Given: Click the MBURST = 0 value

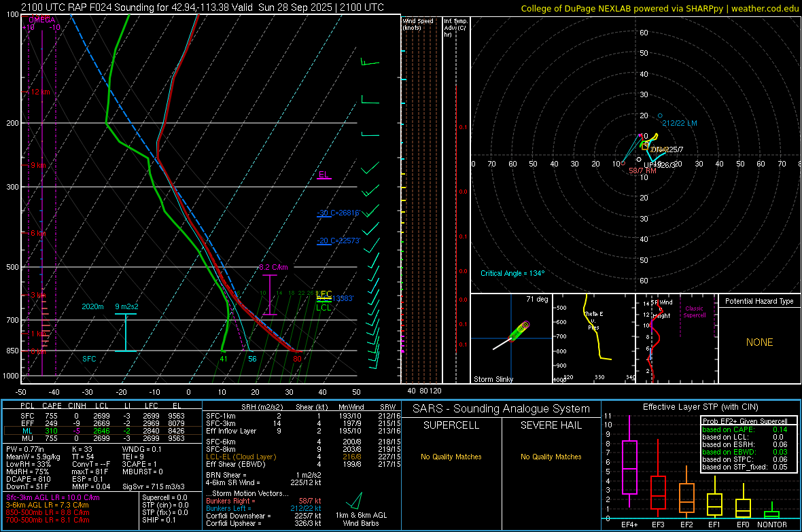Looking at the screenshot, I should tap(143, 472).
